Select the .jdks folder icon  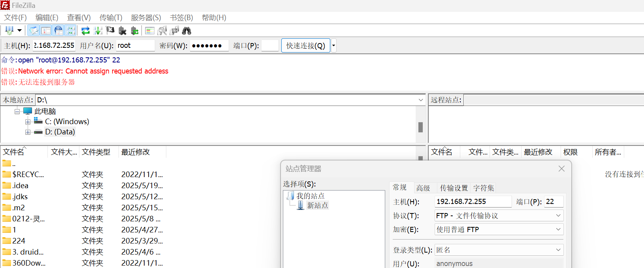click(7, 196)
